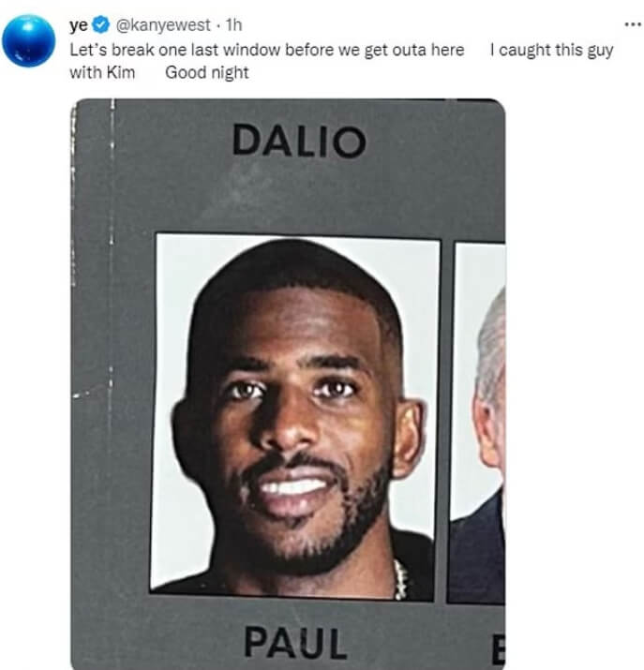
Task: Click the "1h" tweet timestamp
Action: pos(233,25)
